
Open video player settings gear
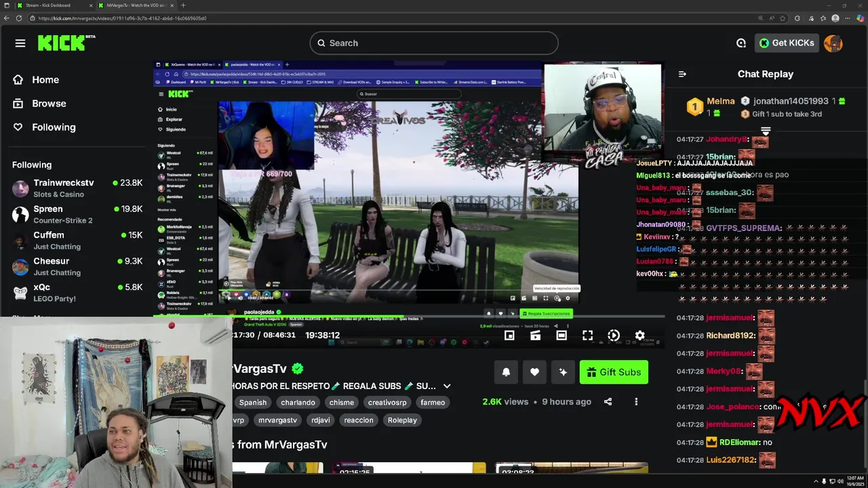(639, 335)
